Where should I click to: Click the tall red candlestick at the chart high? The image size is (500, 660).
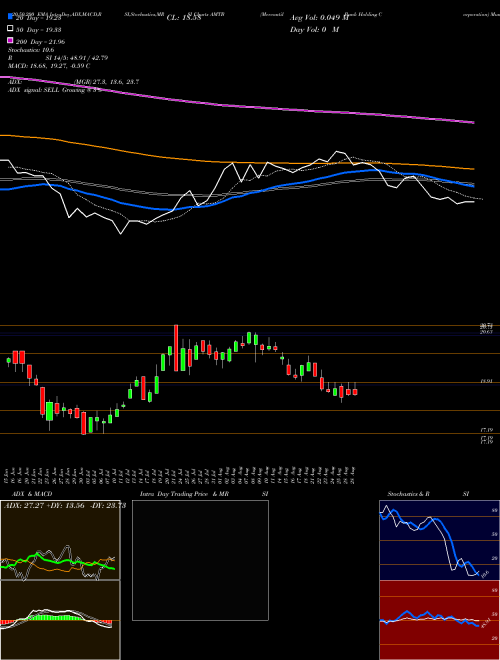click(176, 348)
